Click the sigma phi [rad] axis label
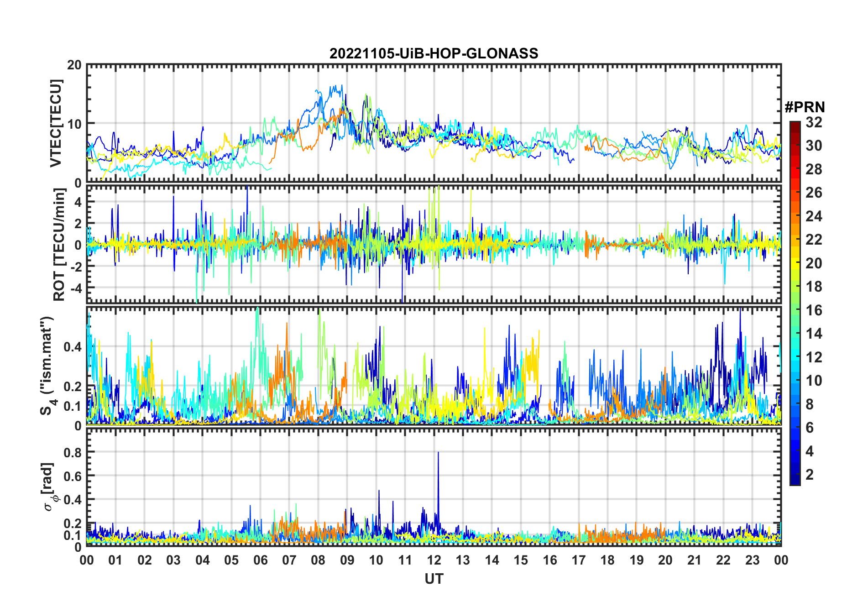Viewport: 868px width, 607px height. point(49,487)
